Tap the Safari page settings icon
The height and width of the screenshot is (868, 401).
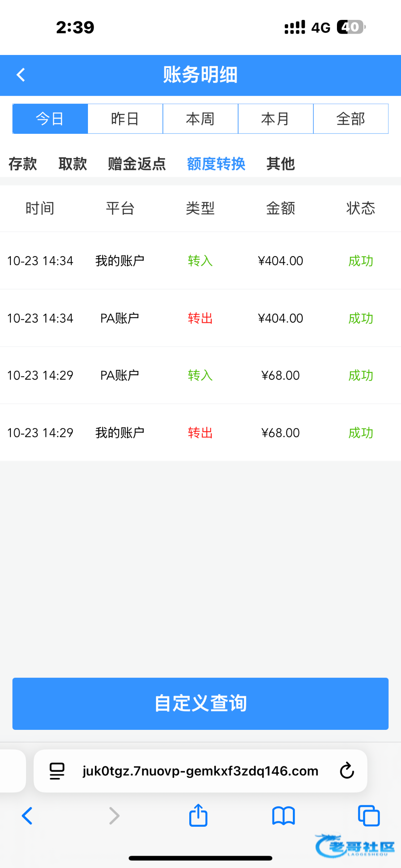pyautogui.click(x=57, y=771)
